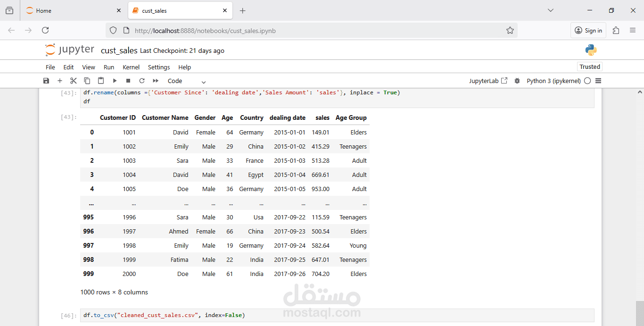
Task: Restart and run all cells using the fast-forward icon
Action: click(x=156, y=81)
